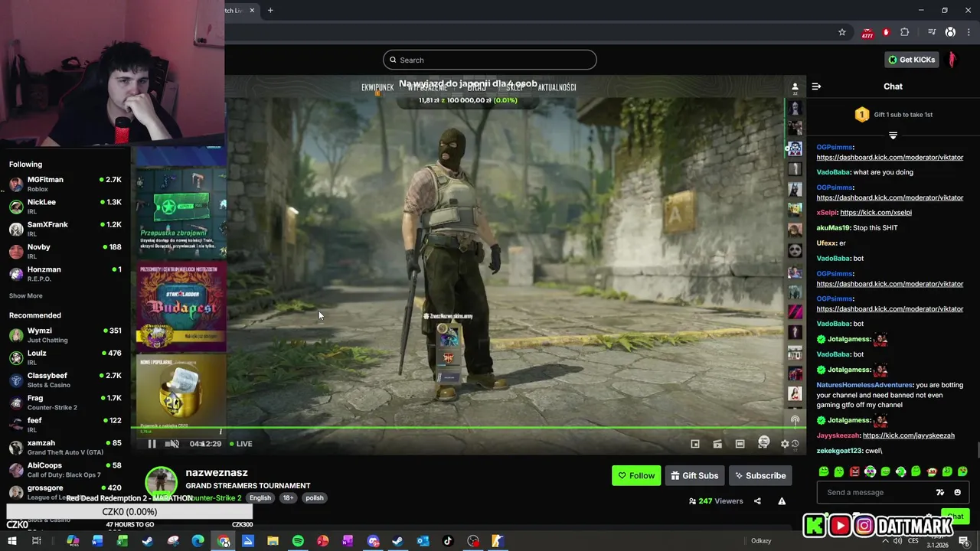
Task: Open Novby channel in sidebar
Action: click(x=65, y=251)
